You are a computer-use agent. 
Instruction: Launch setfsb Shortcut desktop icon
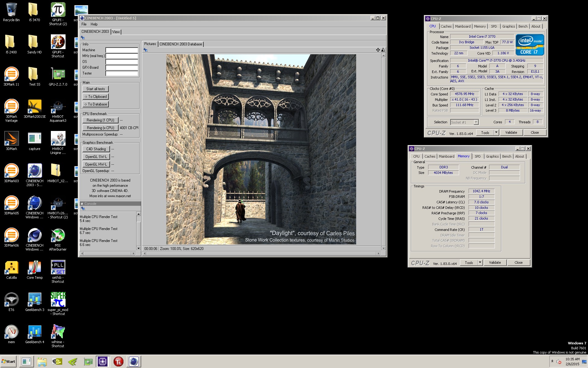[x=58, y=272]
